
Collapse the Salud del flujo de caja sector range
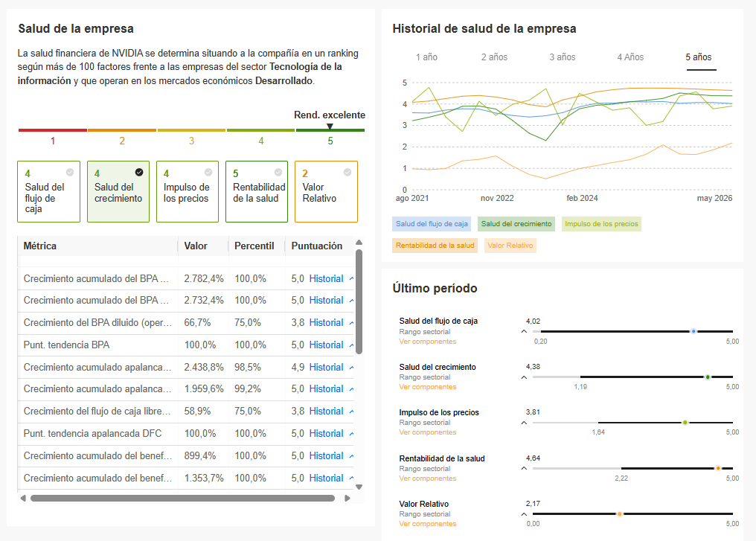(x=524, y=331)
